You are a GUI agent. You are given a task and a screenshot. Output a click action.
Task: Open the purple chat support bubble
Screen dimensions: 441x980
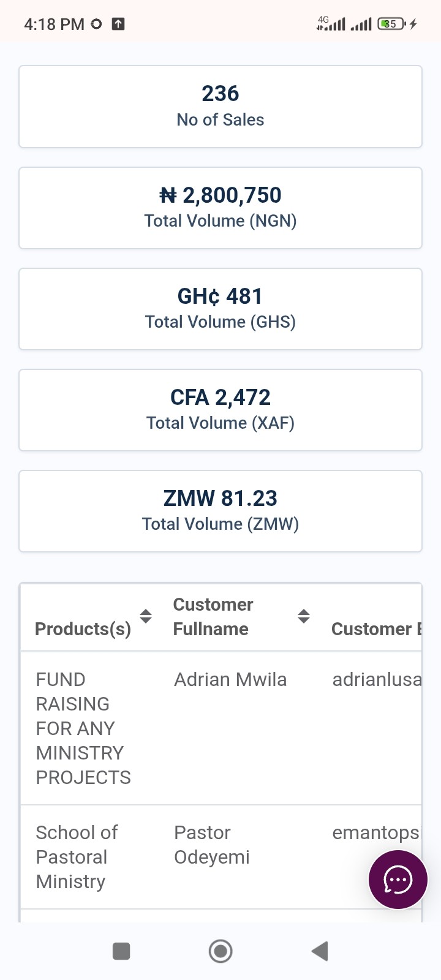tap(398, 880)
